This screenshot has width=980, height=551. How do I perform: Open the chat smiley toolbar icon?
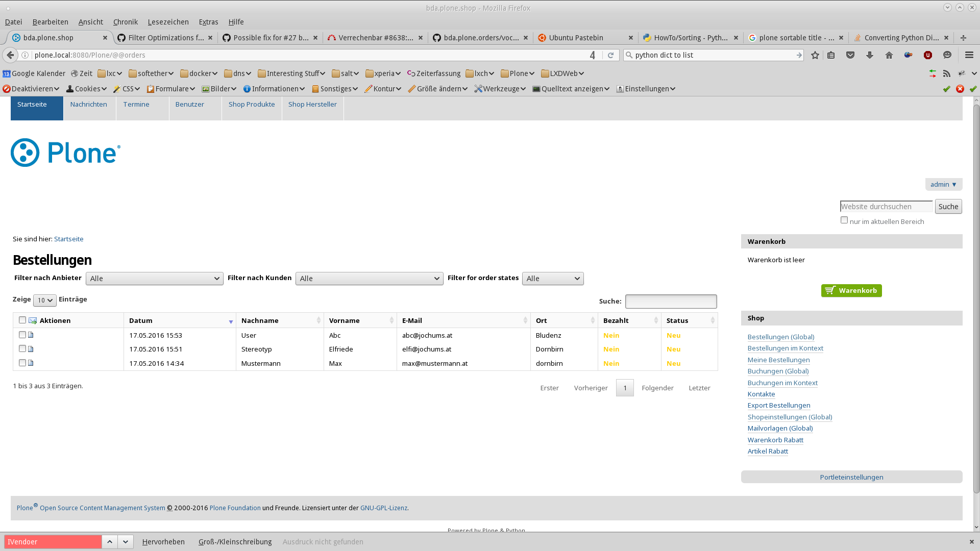tap(947, 55)
